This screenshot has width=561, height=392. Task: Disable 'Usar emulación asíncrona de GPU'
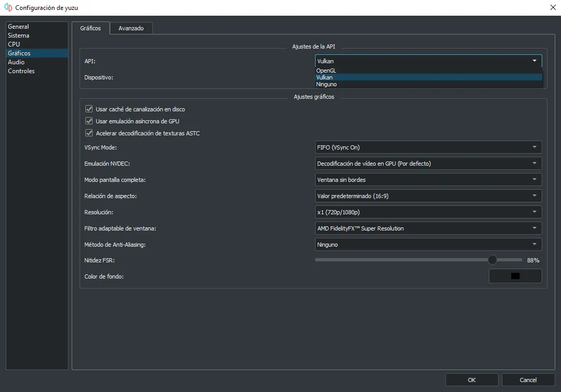[89, 121]
